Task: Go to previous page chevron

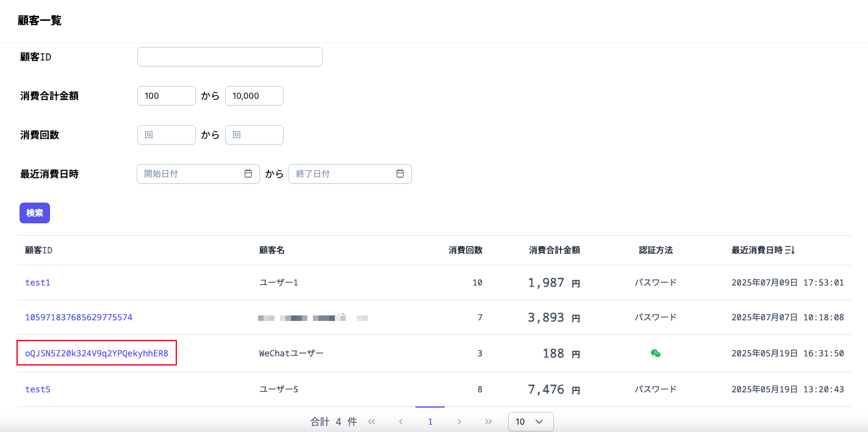Action: [401, 422]
